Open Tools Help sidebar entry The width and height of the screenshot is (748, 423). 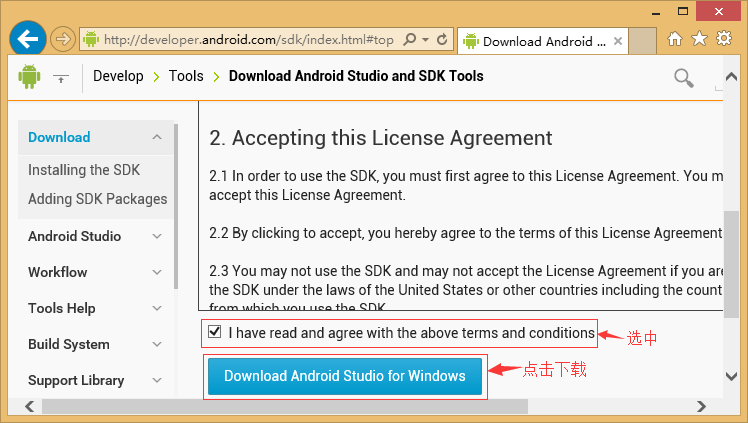pos(62,308)
